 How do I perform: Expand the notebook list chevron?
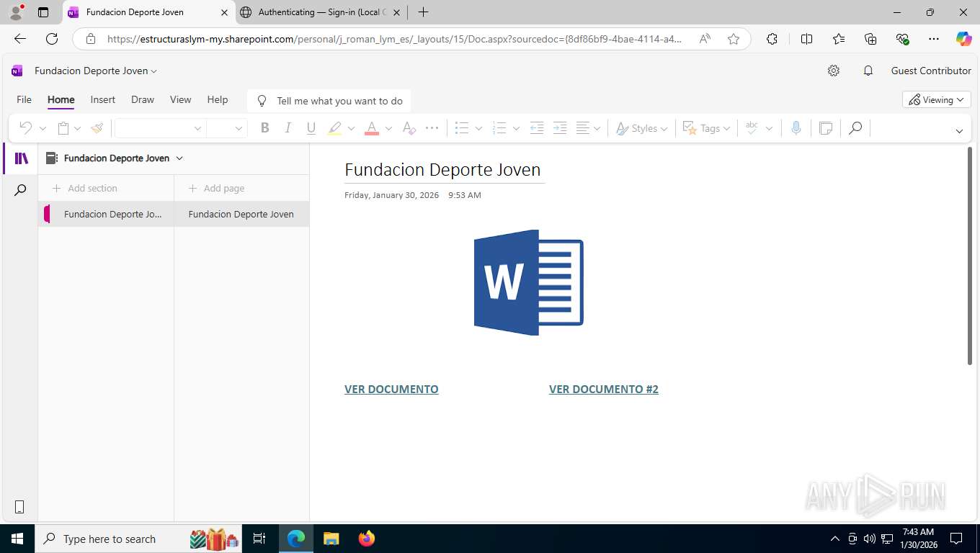coord(179,158)
